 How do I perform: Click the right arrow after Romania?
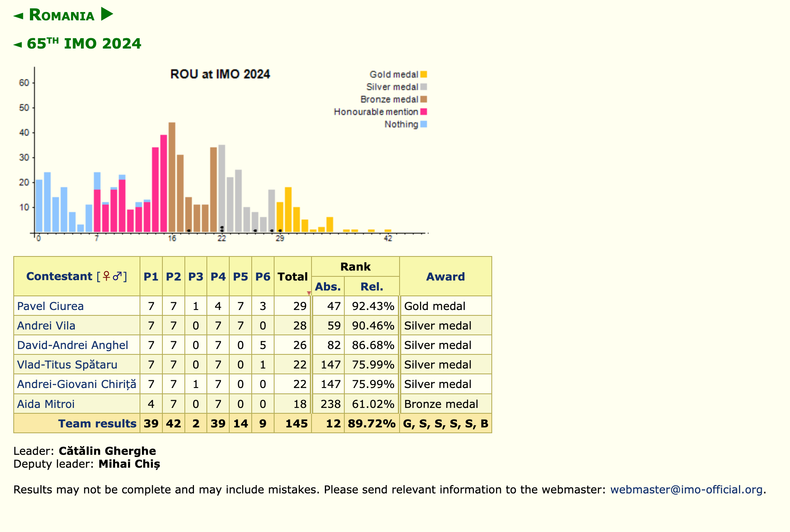pos(107,15)
